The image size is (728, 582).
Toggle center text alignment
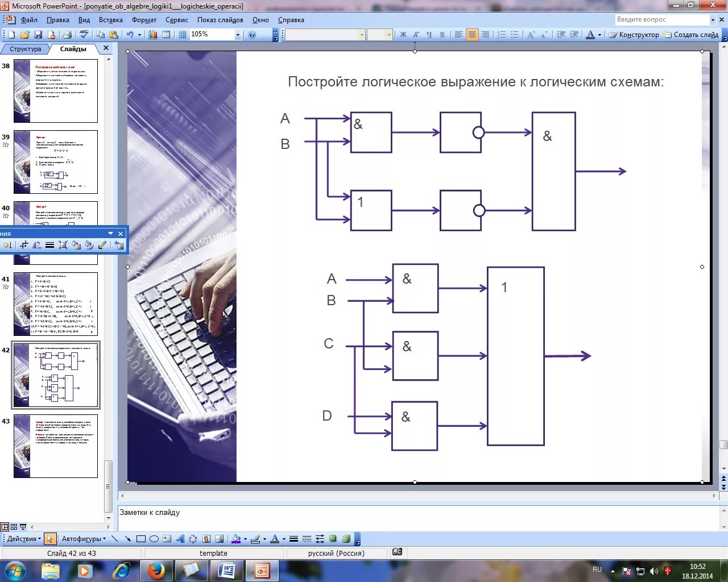pos(471,35)
